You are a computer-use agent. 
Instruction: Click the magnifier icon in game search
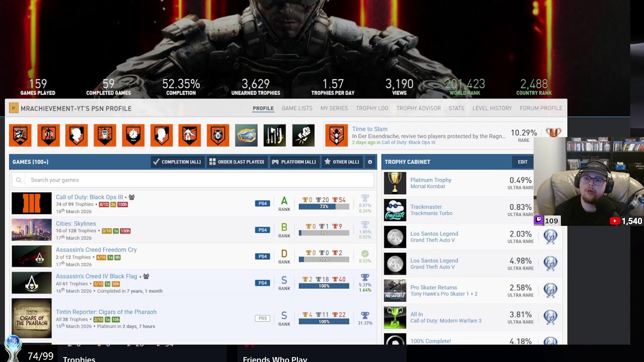pyautogui.click(x=19, y=180)
